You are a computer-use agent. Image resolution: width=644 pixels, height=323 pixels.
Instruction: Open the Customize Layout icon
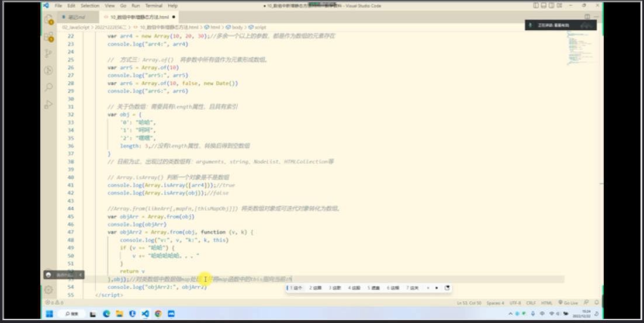(559, 6)
